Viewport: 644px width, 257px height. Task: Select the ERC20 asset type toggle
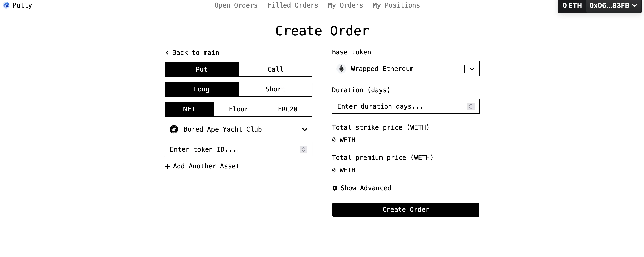287,109
